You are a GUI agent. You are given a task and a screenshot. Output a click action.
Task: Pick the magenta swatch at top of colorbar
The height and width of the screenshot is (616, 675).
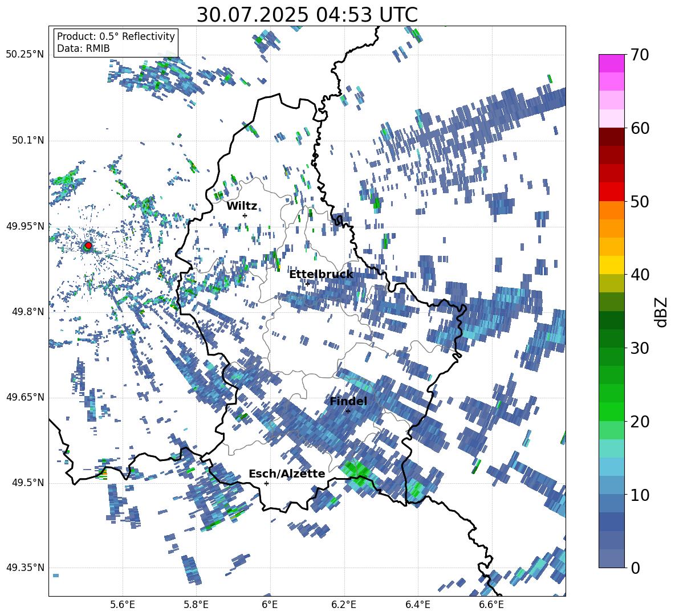point(612,63)
